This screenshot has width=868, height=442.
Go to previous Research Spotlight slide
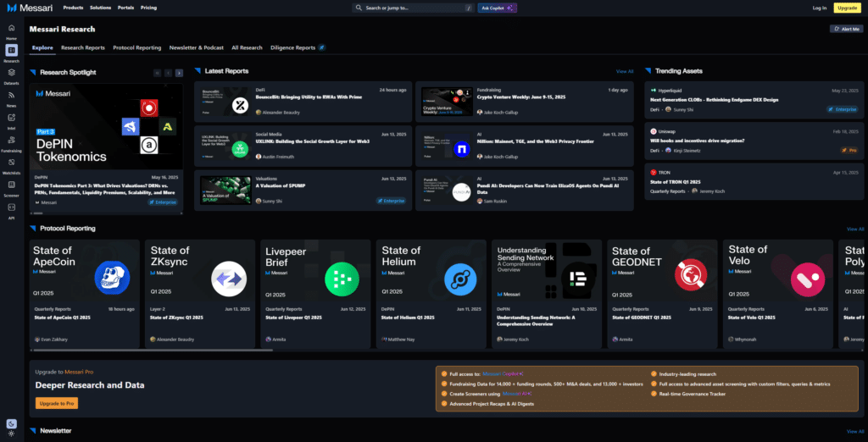(169, 73)
